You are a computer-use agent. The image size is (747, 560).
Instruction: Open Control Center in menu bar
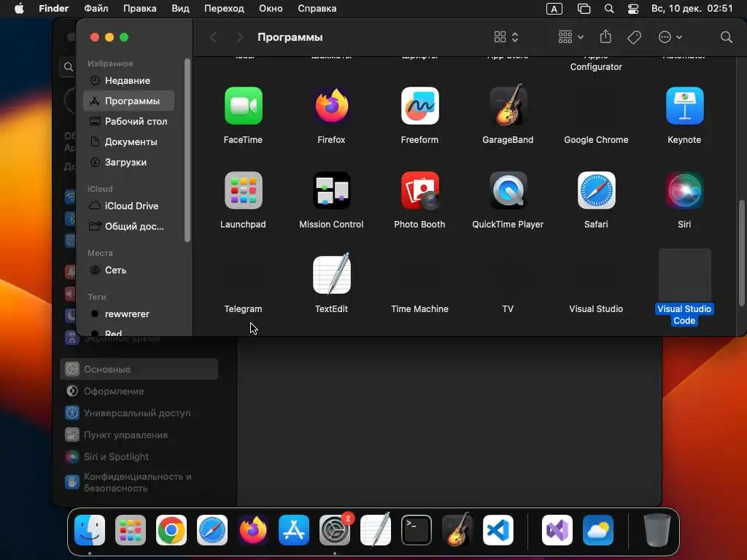(633, 9)
